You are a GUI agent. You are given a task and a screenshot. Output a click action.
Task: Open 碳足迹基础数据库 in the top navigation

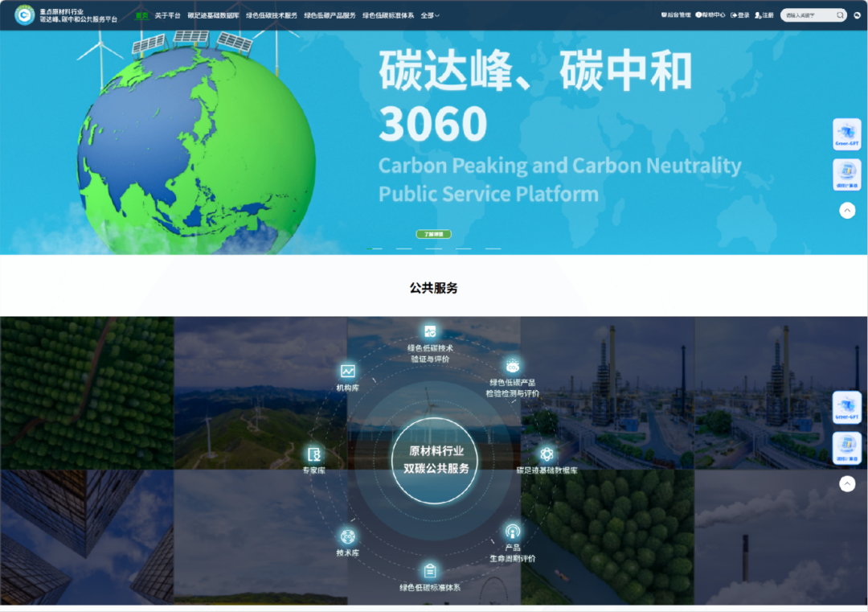[x=213, y=15]
